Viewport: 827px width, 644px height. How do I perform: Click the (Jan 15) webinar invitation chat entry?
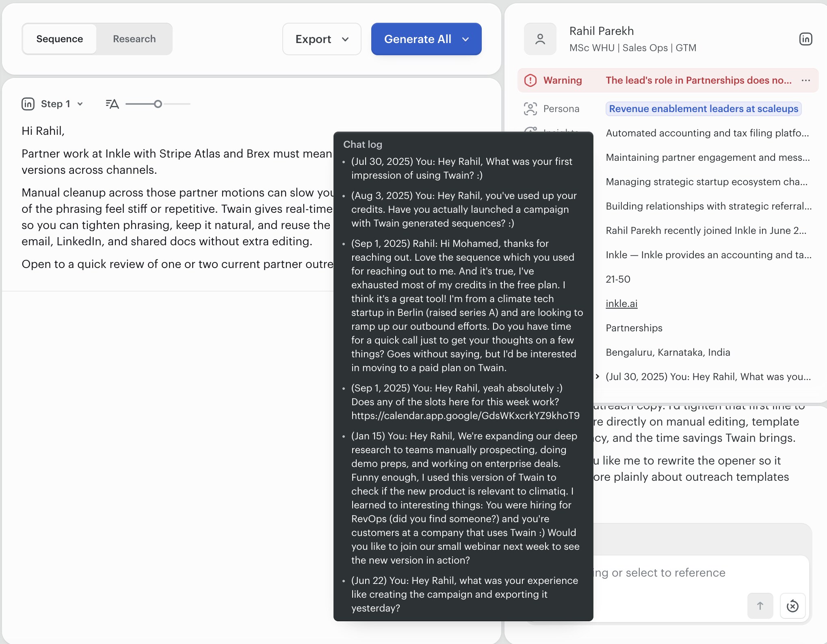pyautogui.click(x=465, y=498)
